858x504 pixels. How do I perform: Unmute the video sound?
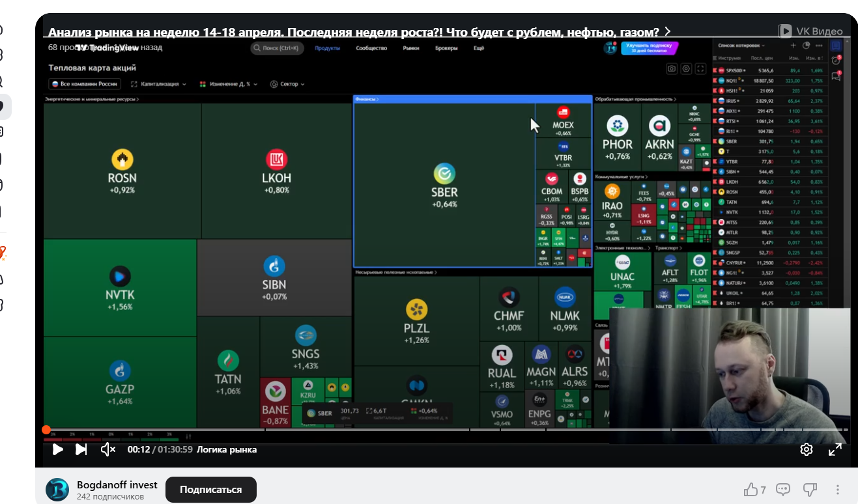click(108, 449)
